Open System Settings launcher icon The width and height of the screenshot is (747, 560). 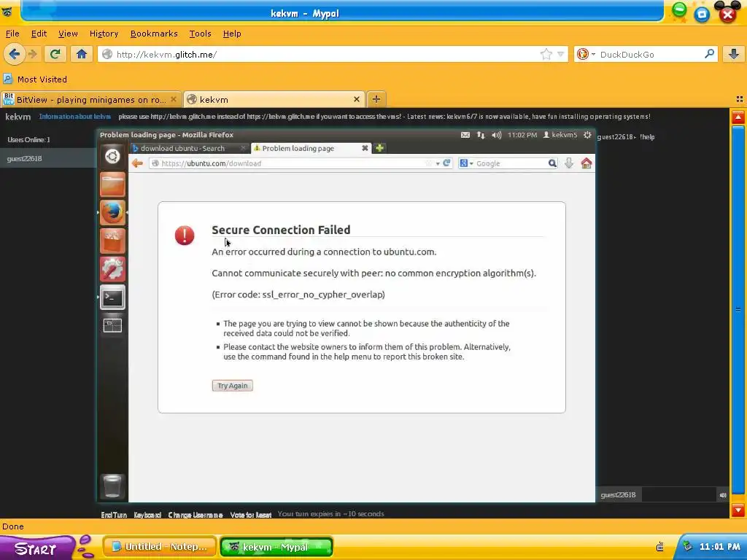pyautogui.click(x=112, y=269)
